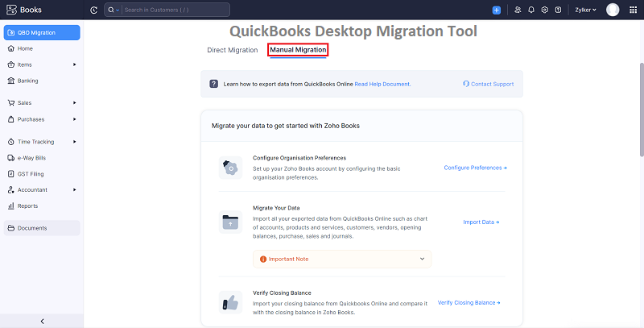Click the question mark icon in help banner
The height and width of the screenshot is (328, 644).
(213, 84)
